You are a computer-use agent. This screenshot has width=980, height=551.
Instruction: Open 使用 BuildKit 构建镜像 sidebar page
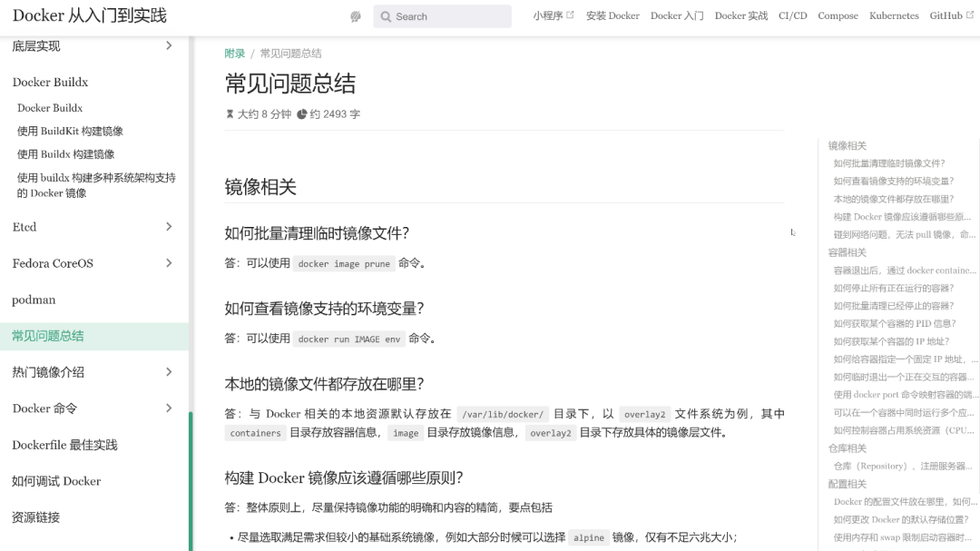click(70, 131)
